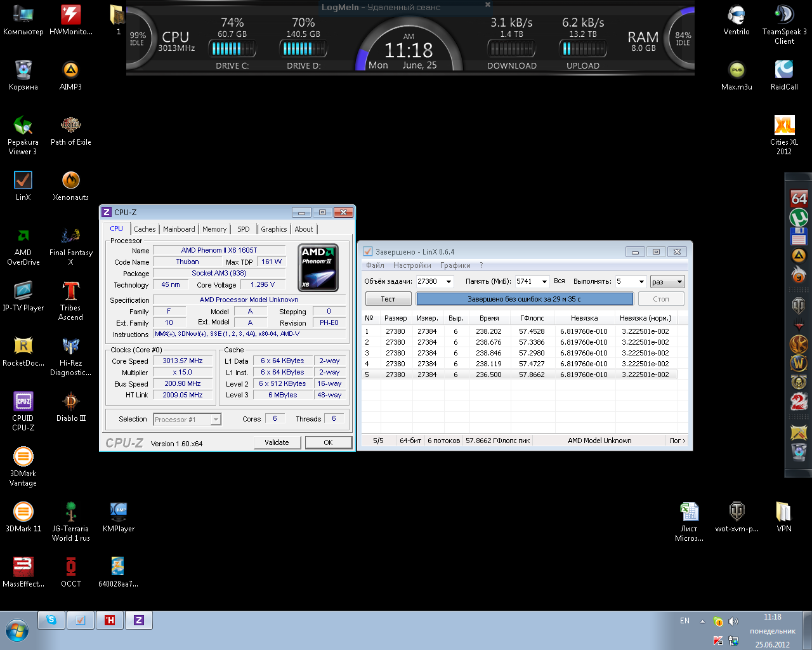Click the ГФлопс column header in LinX
This screenshot has width=812, height=650.
pyautogui.click(x=532, y=318)
